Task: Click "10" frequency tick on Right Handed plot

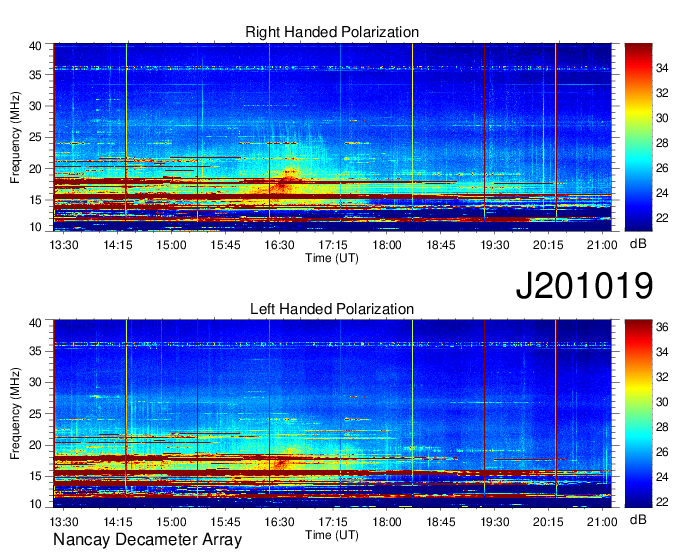Action: pyautogui.click(x=36, y=227)
